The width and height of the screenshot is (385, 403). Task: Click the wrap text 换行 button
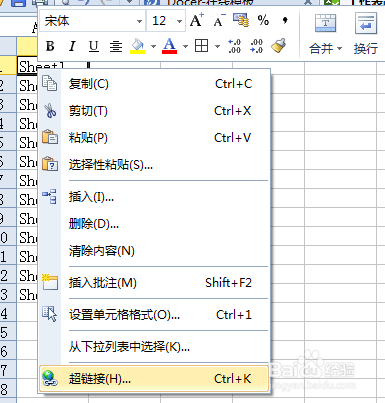[x=366, y=33]
